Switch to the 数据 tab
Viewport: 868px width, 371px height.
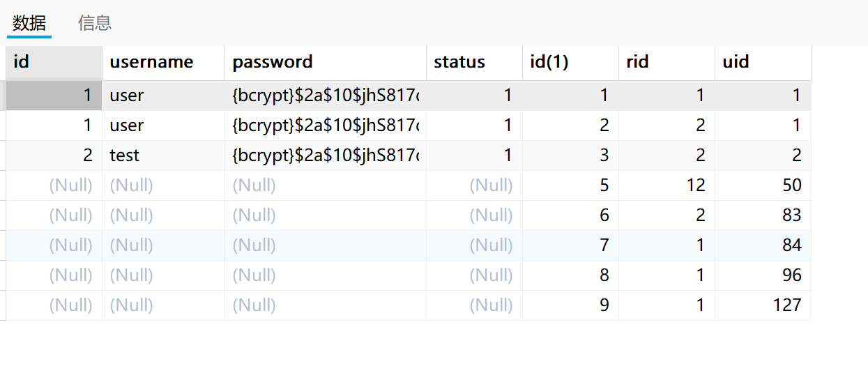[29, 23]
